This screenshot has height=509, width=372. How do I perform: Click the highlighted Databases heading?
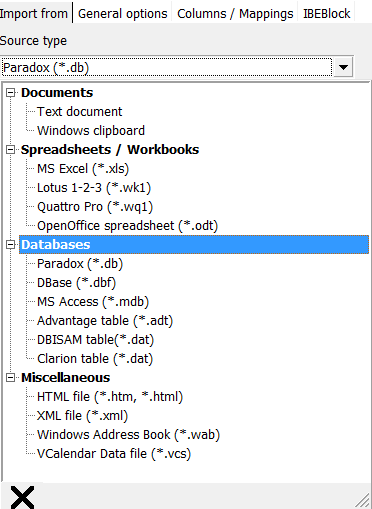pyautogui.click(x=194, y=245)
